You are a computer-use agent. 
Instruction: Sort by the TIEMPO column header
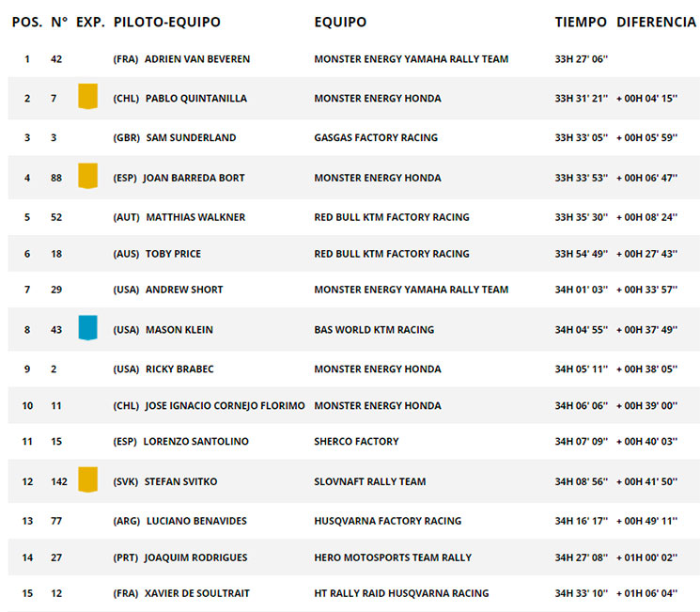pyautogui.click(x=581, y=22)
